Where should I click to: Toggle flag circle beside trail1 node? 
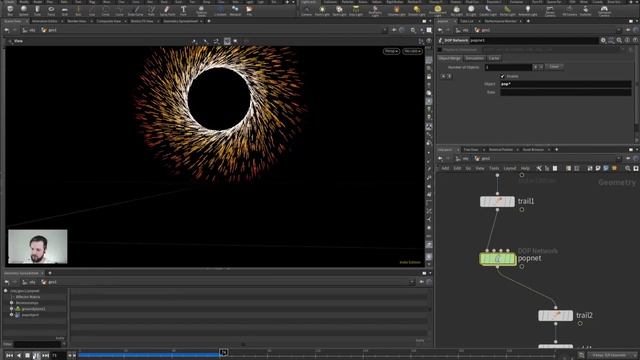tap(522, 209)
